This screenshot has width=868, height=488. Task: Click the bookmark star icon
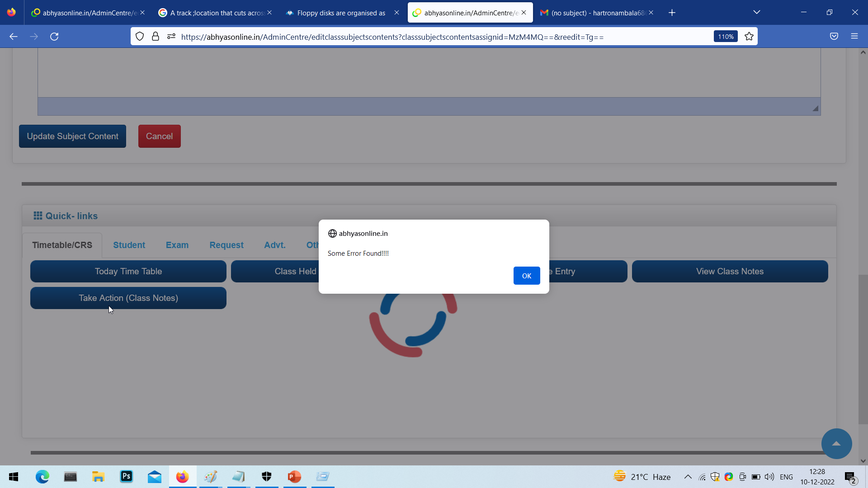point(749,37)
